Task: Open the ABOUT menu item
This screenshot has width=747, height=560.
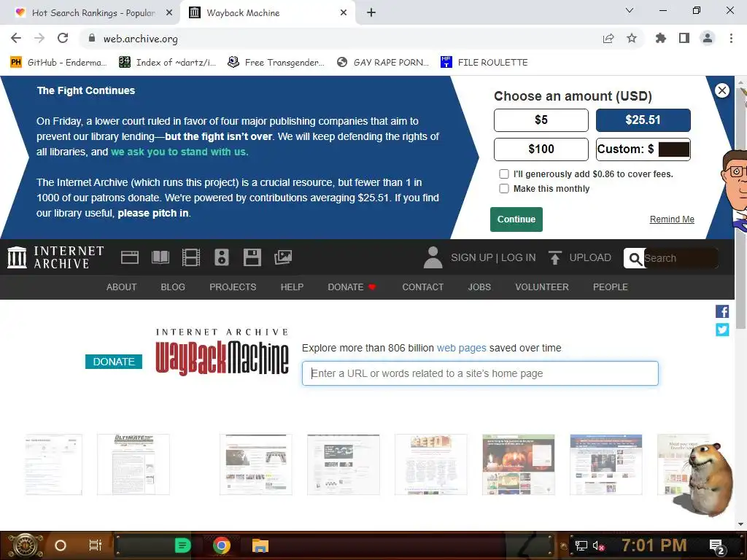Action: point(122,287)
